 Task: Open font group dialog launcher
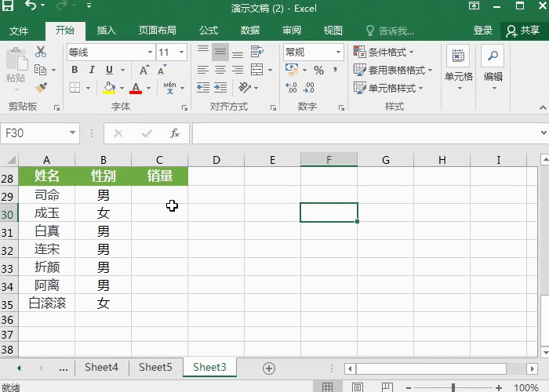[x=184, y=108]
